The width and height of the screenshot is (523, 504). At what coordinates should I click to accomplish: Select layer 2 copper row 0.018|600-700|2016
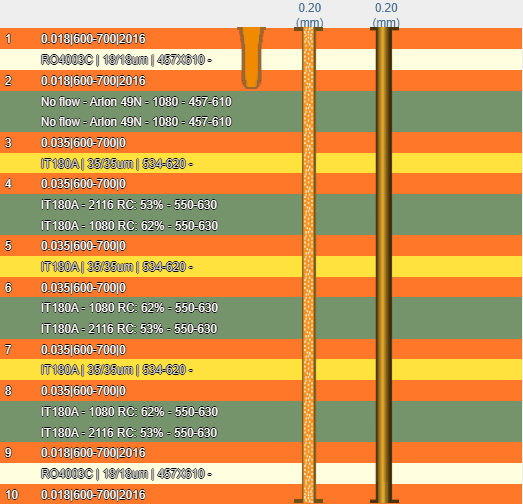[261, 80]
